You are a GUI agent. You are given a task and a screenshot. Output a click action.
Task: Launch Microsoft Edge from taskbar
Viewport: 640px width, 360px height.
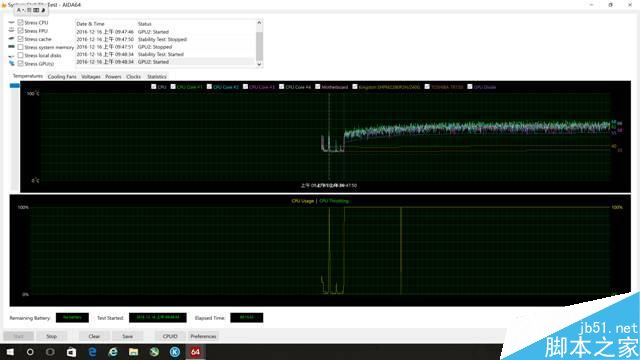click(x=92, y=352)
